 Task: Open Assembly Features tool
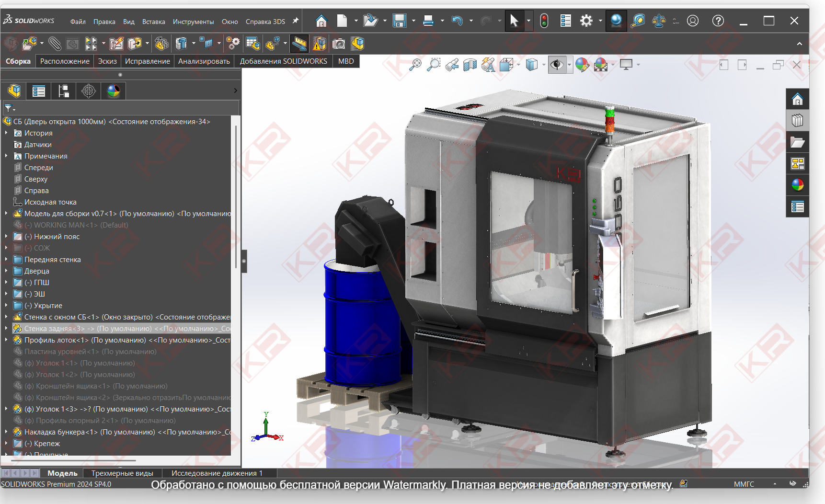tap(181, 44)
